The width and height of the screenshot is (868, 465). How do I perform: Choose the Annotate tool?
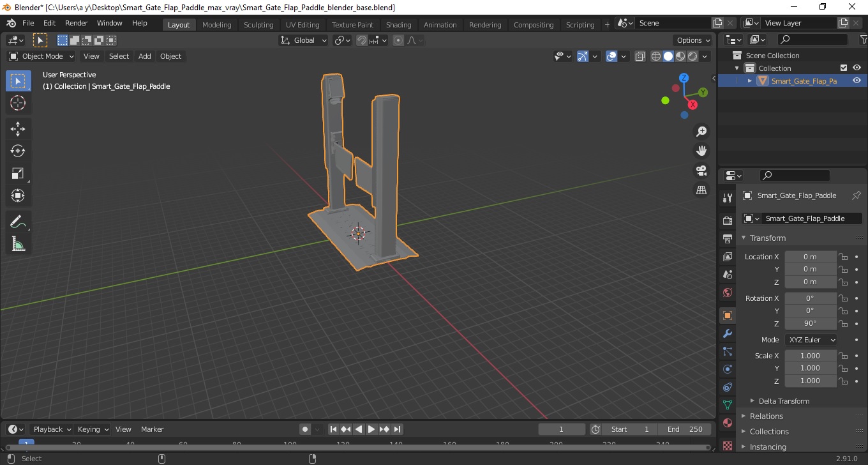18,222
